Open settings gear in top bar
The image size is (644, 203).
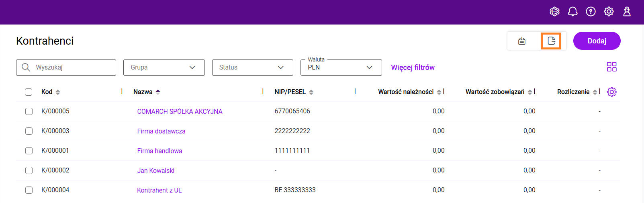coord(609,12)
